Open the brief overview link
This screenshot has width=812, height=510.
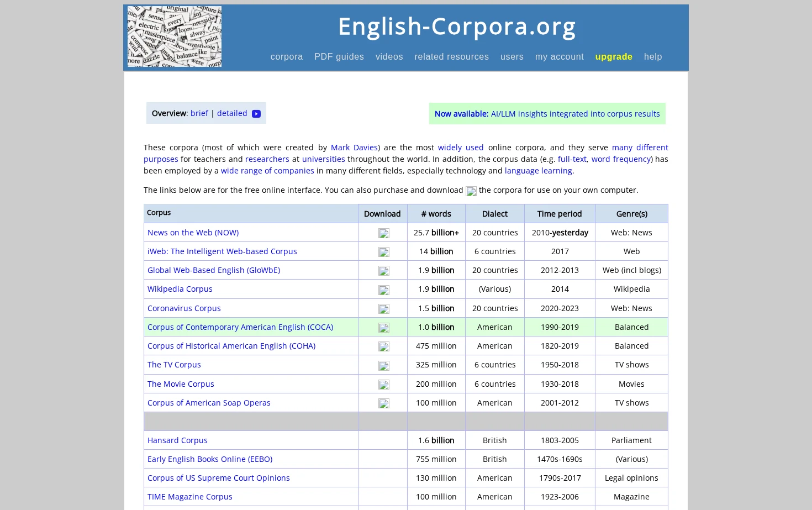coord(199,113)
